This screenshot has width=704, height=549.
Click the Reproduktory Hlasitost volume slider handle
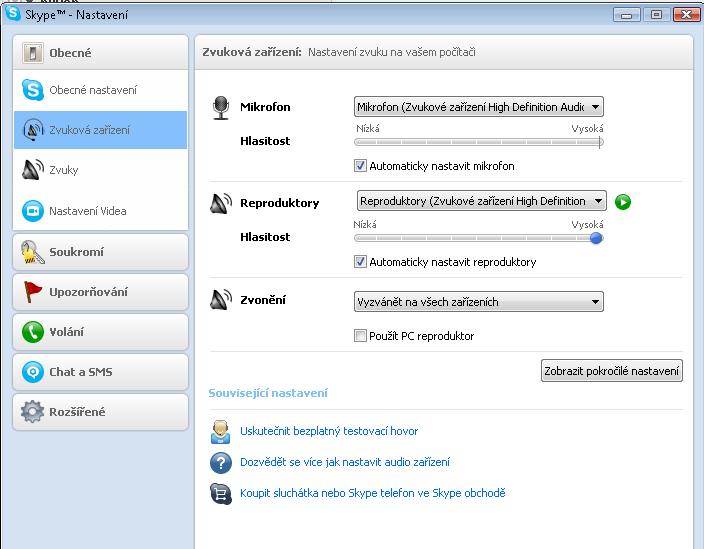[x=596, y=238]
